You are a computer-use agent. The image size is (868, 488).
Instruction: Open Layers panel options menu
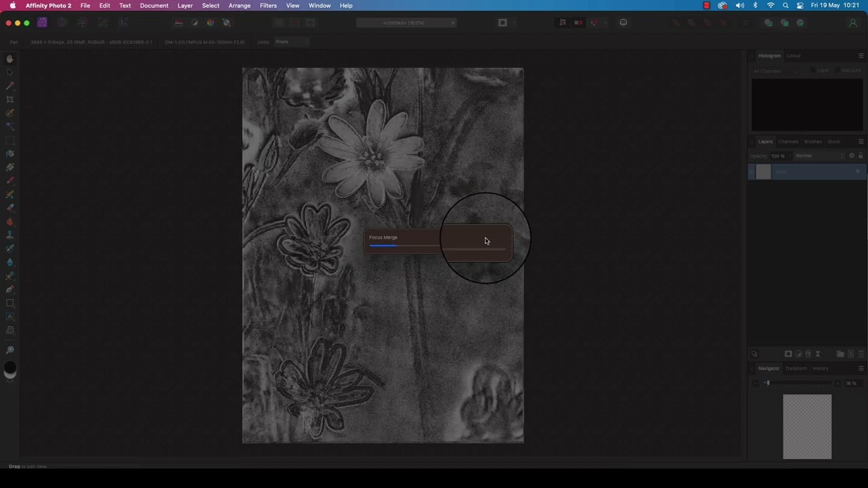coord(861,142)
